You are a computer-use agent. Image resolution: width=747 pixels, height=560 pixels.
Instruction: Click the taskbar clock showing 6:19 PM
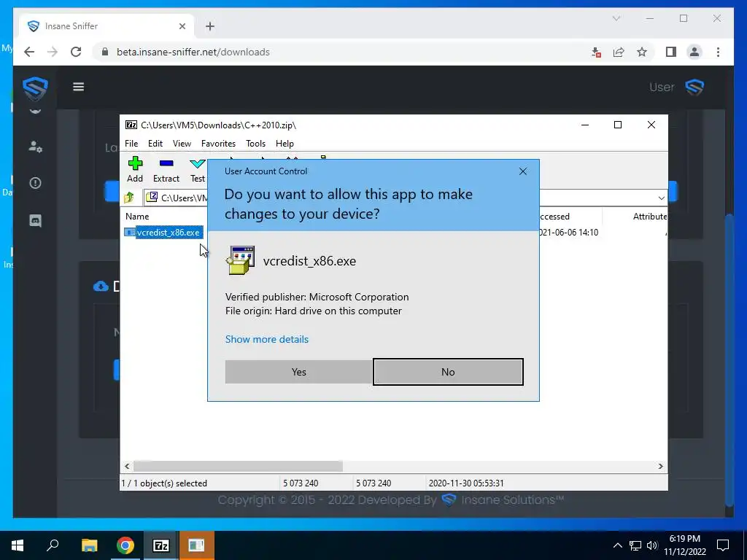click(x=684, y=545)
